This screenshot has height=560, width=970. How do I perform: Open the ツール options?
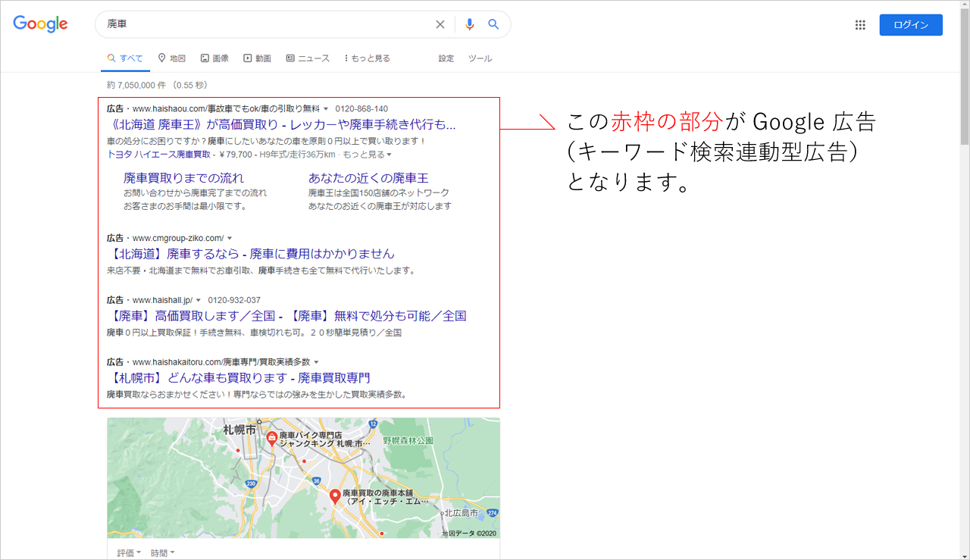pyautogui.click(x=480, y=58)
